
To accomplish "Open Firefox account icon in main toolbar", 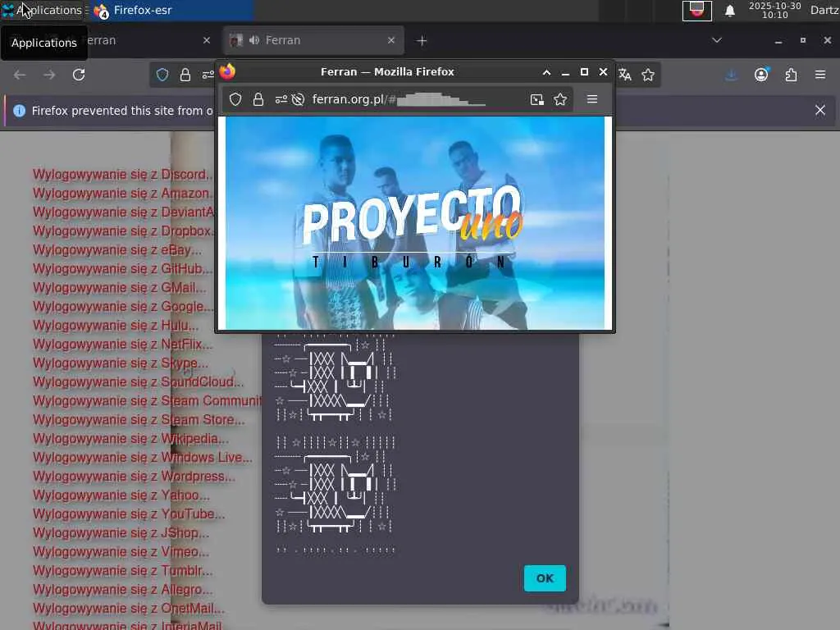I will click(x=761, y=75).
